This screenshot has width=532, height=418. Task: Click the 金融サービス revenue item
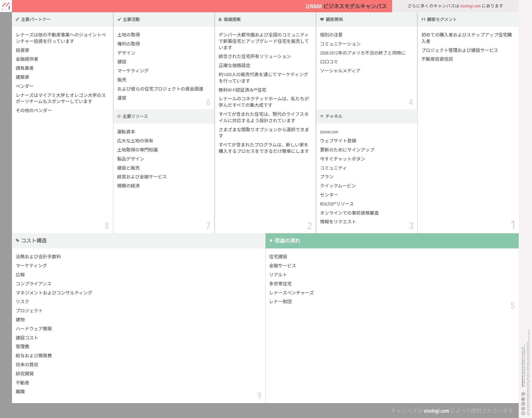(282, 266)
